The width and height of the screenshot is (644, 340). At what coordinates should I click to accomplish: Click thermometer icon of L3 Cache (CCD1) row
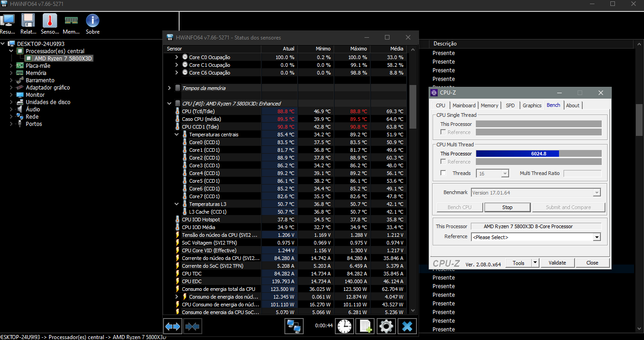point(185,212)
